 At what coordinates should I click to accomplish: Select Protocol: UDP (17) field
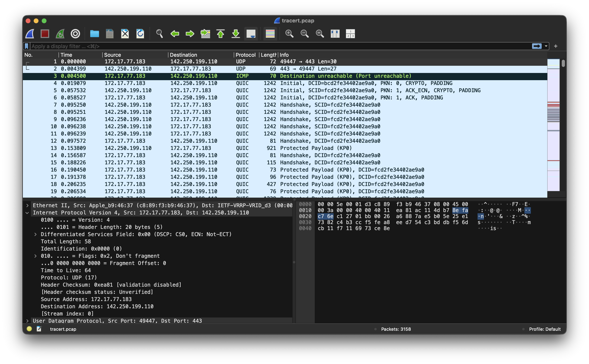pos(69,278)
